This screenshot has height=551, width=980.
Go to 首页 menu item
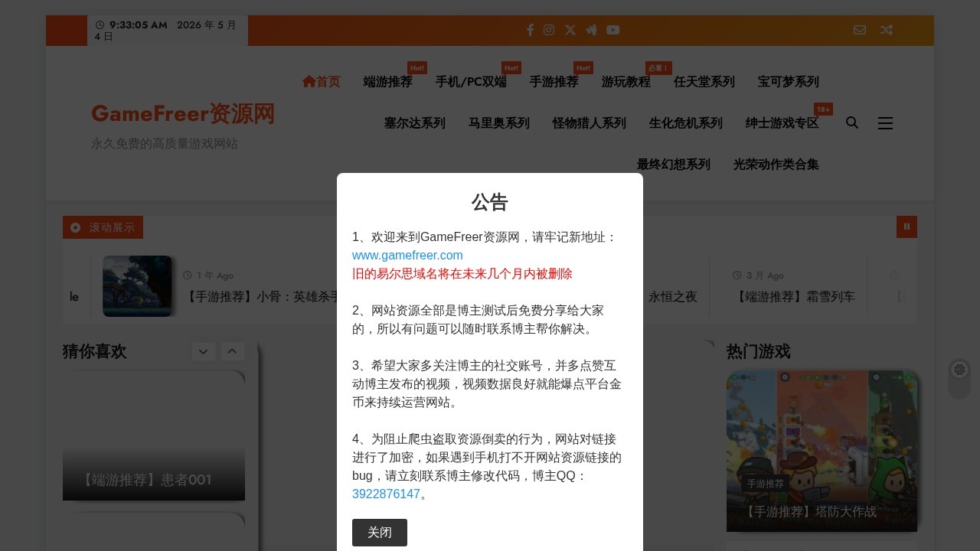[x=321, y=82]
